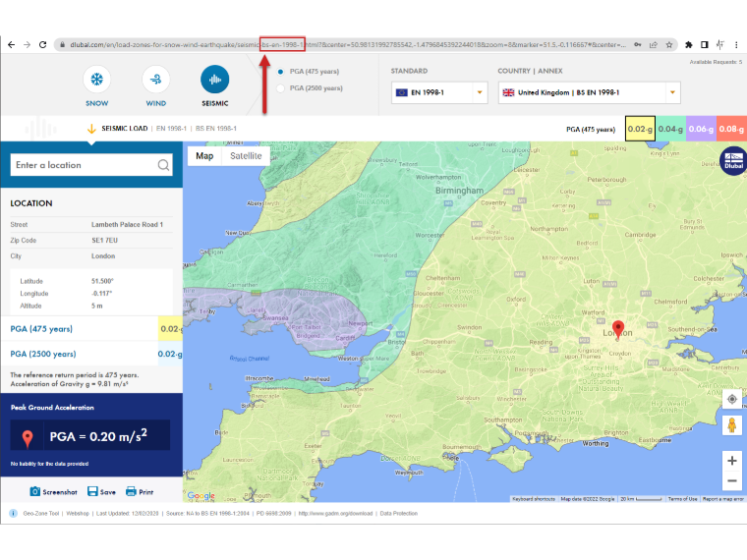Open Geo-Zone Tool footer link

point(41,513)
